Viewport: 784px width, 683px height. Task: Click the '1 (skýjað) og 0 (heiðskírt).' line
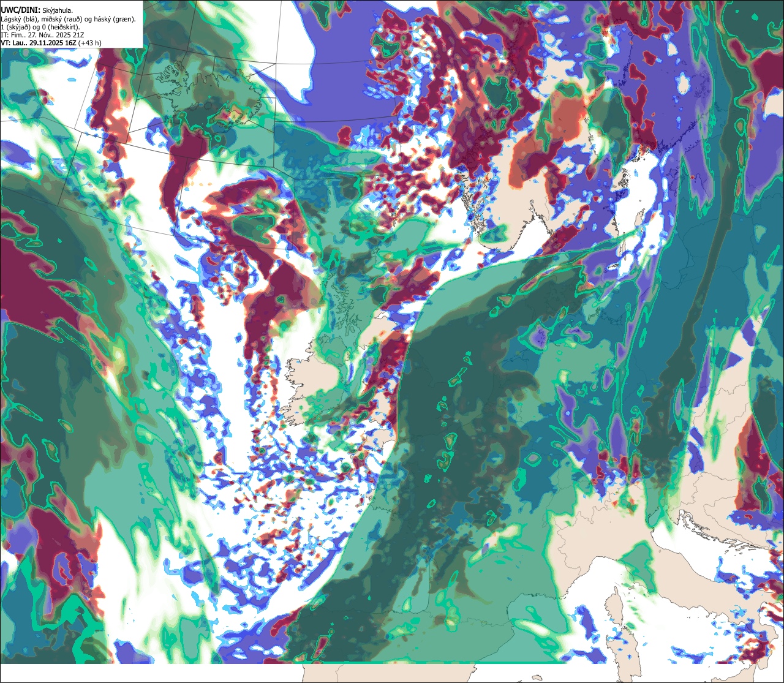40,27
